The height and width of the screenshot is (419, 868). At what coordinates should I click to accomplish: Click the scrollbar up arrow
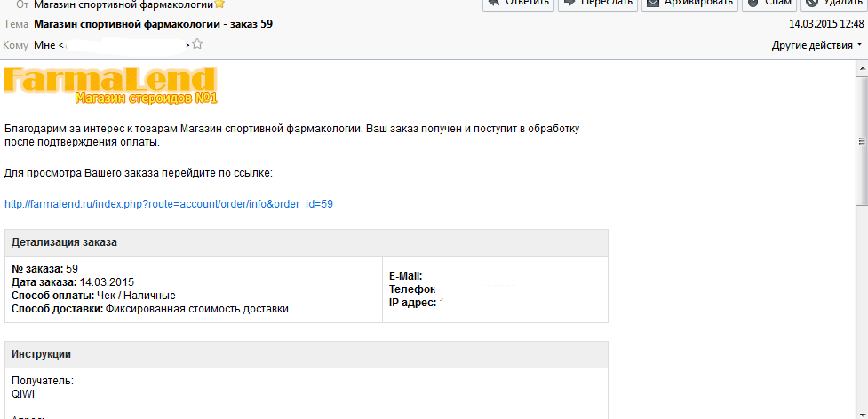pos(861,67)
